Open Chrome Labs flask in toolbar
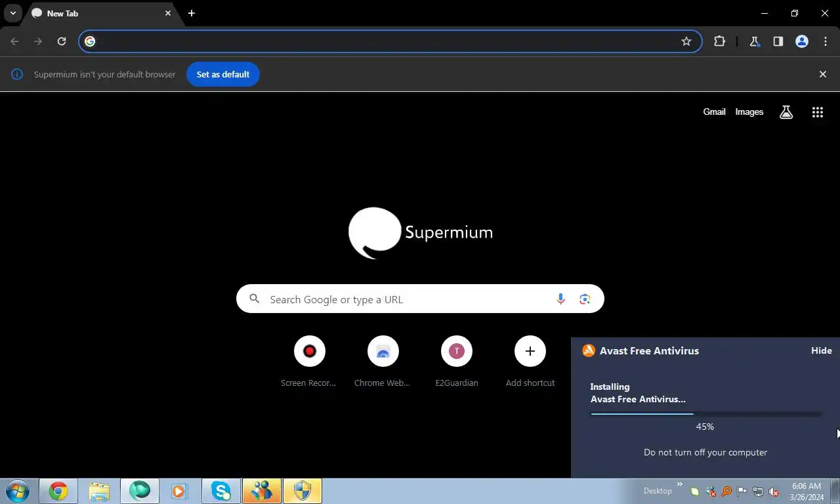The height and width of the screenshot is (504, 840). (755, 41)
